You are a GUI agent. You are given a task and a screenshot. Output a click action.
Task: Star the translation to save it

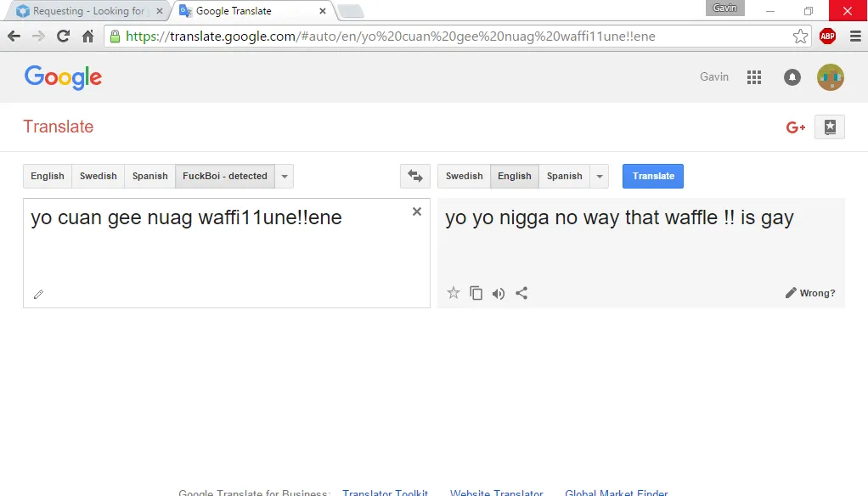454,293
